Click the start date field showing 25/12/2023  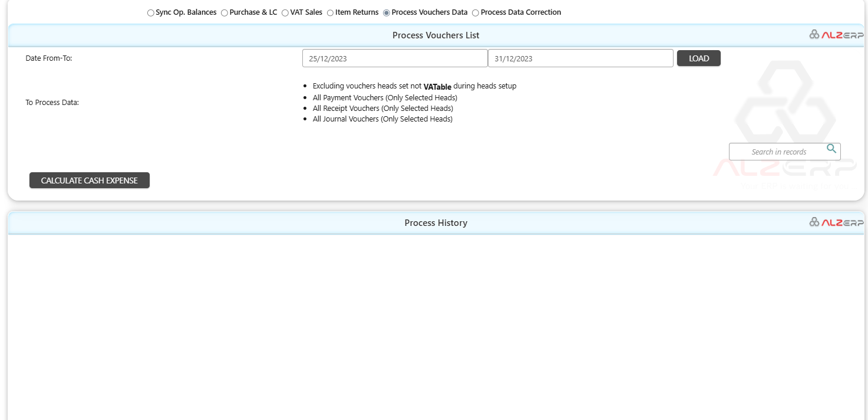394,58
